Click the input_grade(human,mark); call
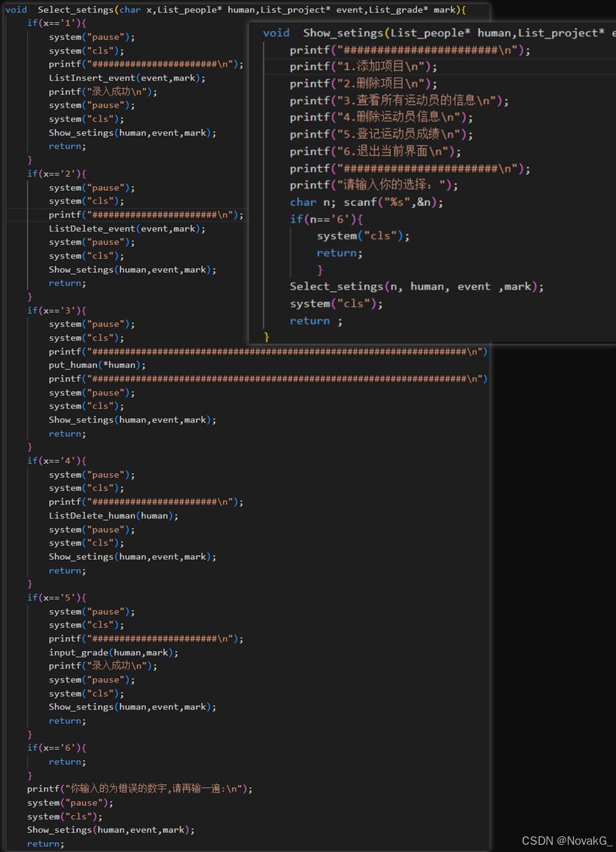 (x=113, y=653)
